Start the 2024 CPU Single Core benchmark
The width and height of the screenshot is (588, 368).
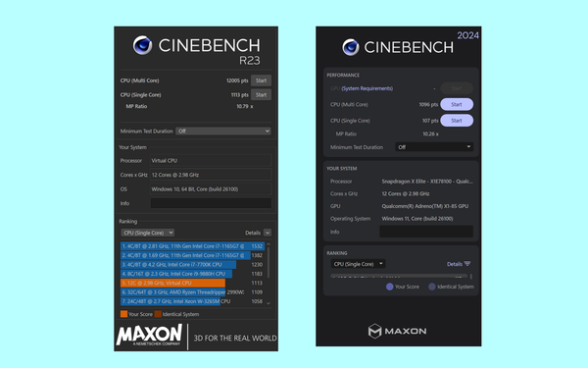click(x=457, y=121)
